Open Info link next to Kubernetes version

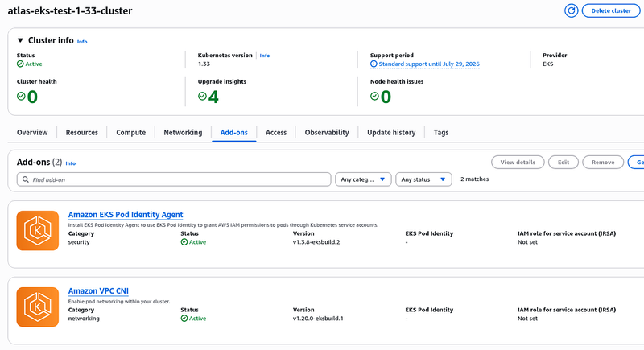pos(265,56)
